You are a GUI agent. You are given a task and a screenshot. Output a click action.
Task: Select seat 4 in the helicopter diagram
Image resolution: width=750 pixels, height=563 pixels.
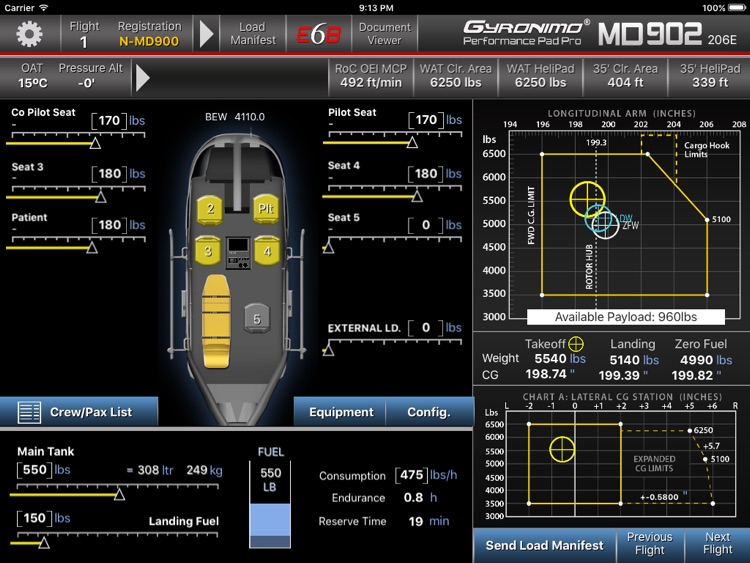[x=267, y=251]
